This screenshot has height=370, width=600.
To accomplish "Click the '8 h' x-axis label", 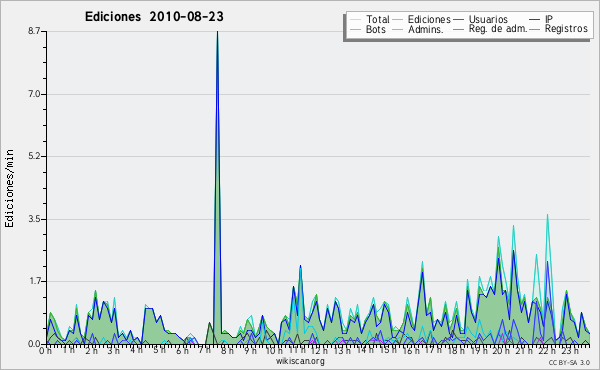I will pyautogui.click(x=227, y=351).
